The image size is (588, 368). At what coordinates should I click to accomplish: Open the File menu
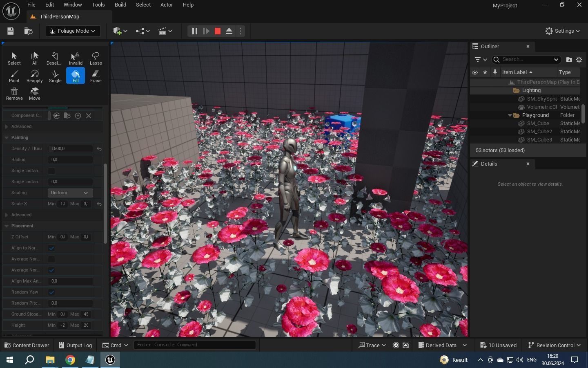[x=31, y=5]
